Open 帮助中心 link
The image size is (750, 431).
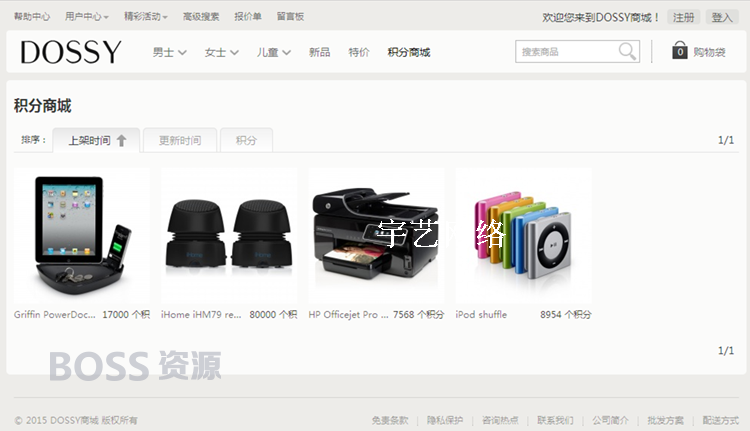(32, 17)
